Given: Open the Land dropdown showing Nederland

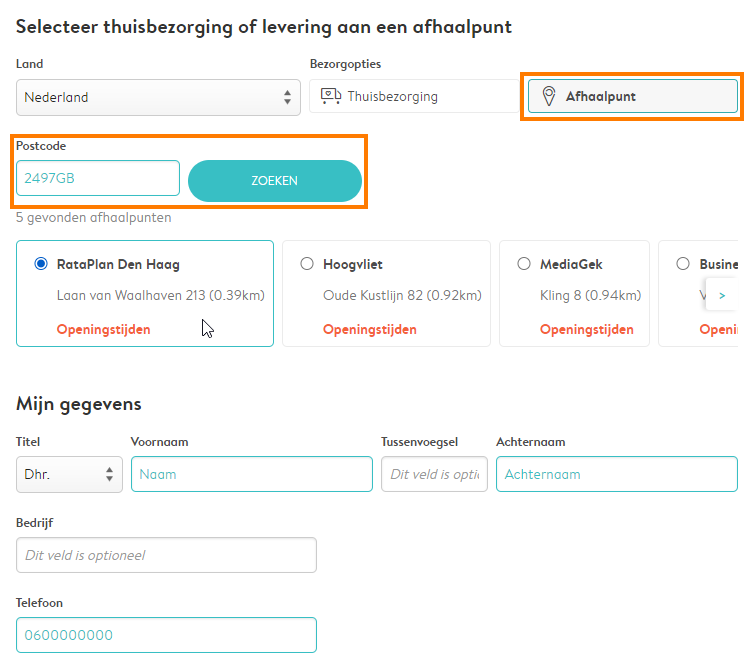Looking at the screenshot, I should [158, 97].
